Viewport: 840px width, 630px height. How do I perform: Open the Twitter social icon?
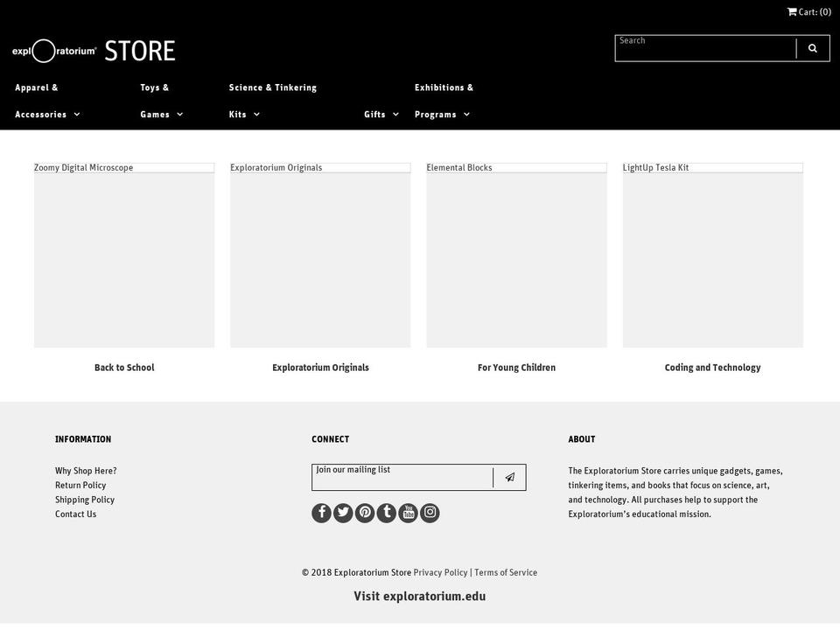tap(343, 513)
